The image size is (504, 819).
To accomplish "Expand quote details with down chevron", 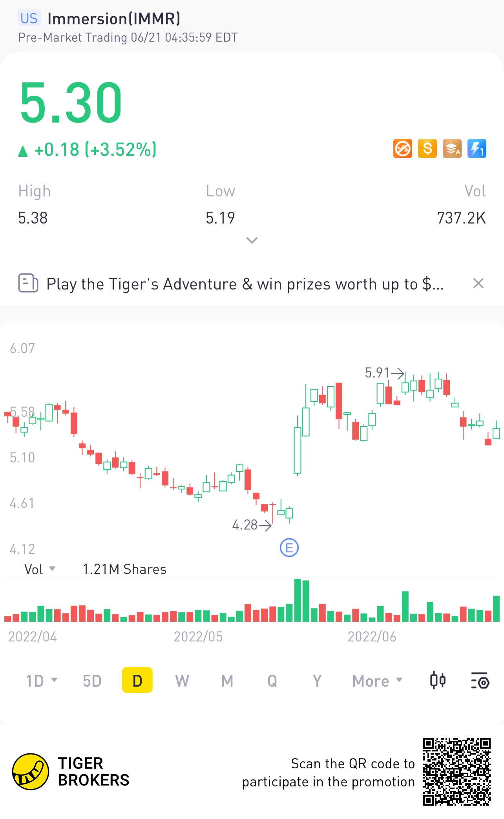I will point(252,240).
